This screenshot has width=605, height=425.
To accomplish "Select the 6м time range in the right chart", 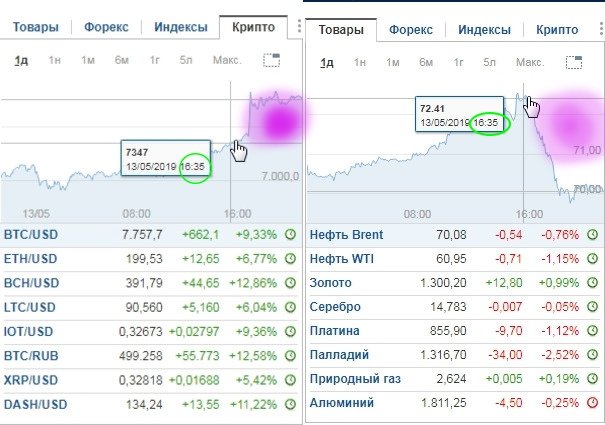I will click(x=426, y=62).
